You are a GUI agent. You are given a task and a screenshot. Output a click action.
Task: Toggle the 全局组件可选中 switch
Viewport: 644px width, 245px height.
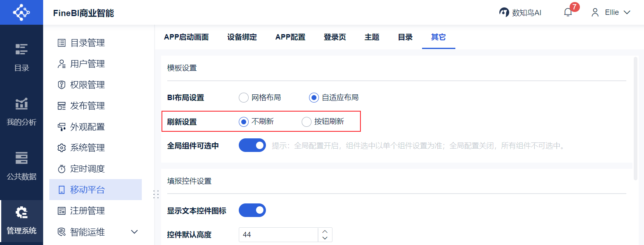[x=252, y=145]
